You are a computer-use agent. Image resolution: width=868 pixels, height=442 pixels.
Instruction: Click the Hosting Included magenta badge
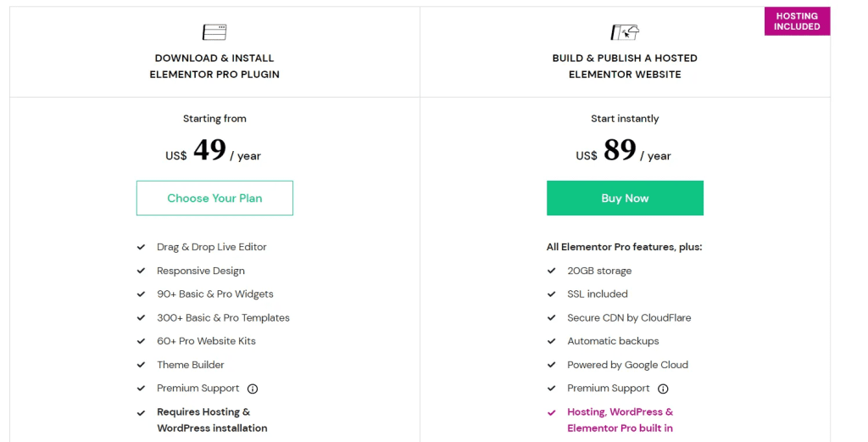(x=797, y=21)
